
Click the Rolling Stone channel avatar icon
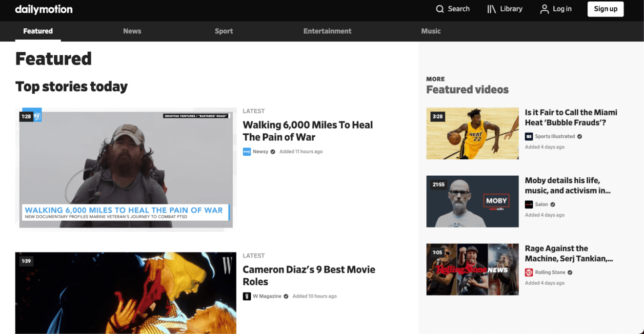[x=529, y=272]
